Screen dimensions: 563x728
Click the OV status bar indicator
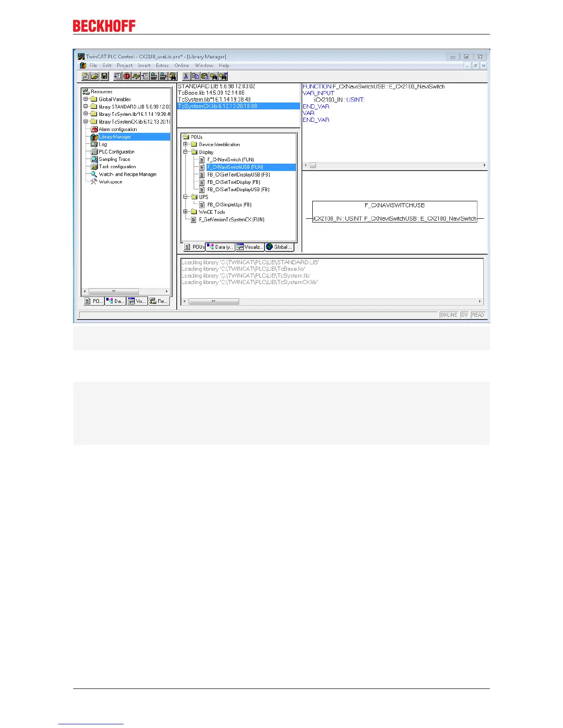[x=465, y=315]
